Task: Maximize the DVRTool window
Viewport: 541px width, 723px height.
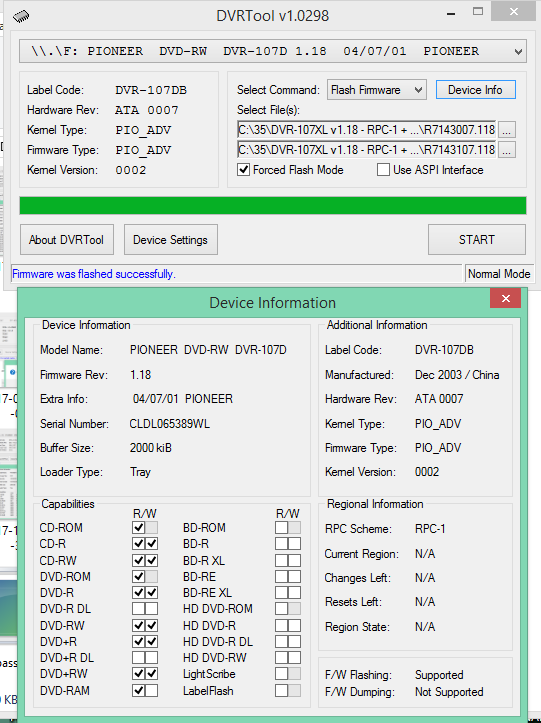Action: (478, 12)
